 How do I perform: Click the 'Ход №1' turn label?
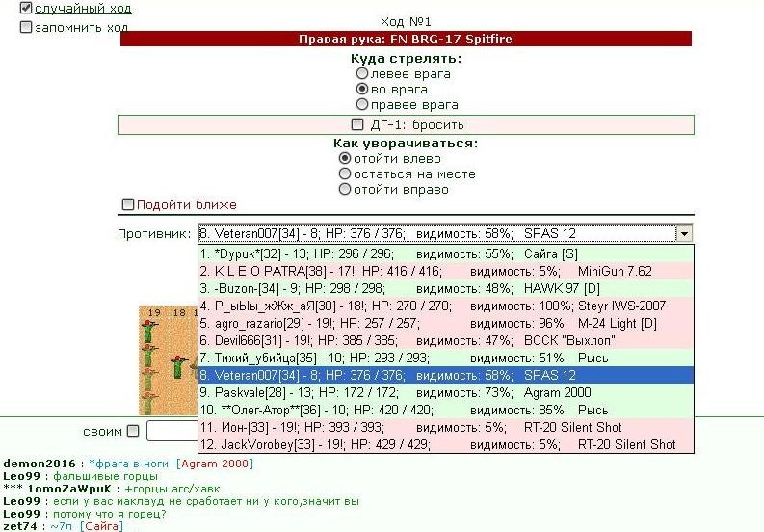click(406, 22)
